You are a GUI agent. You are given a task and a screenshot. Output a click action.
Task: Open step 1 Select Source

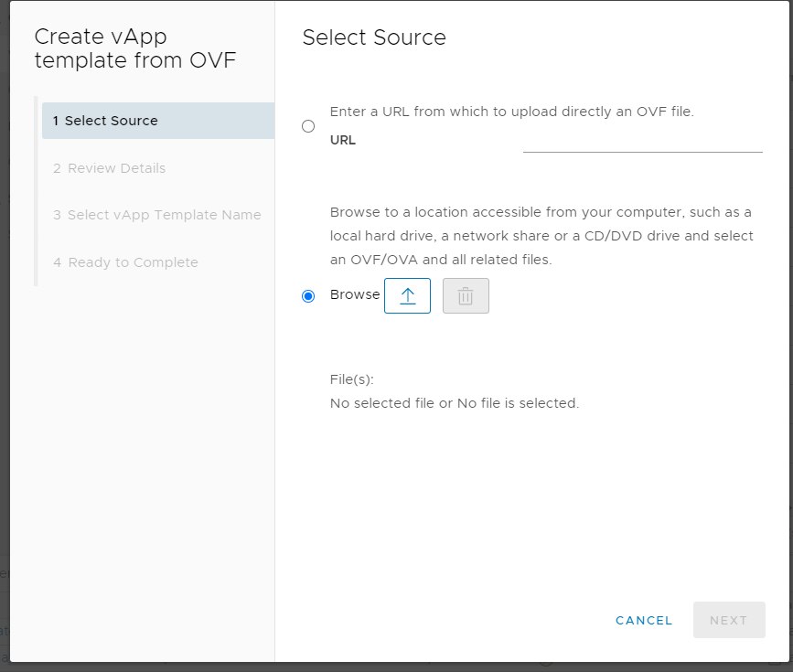(158, 121)
